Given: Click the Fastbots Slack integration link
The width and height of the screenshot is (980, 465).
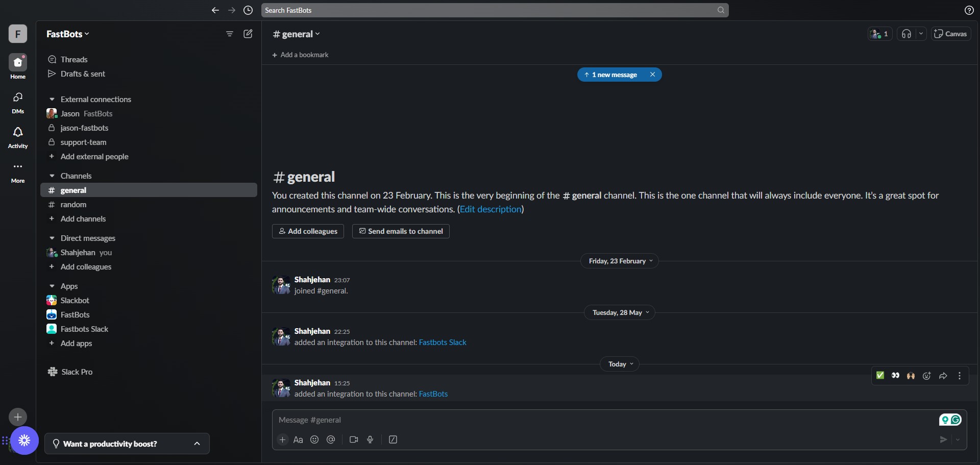Looking at the screenshot, I should coord(443,342).
